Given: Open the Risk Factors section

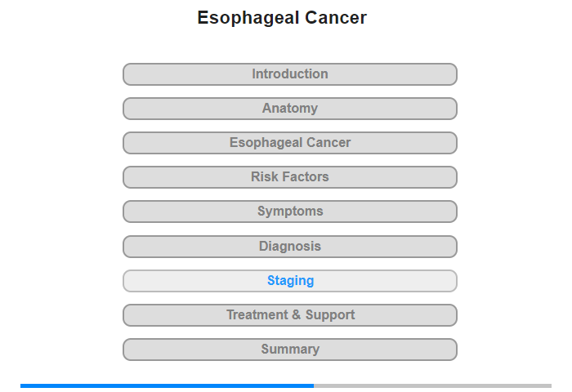Looking at the screenshot, I should (x=289, y=177).
